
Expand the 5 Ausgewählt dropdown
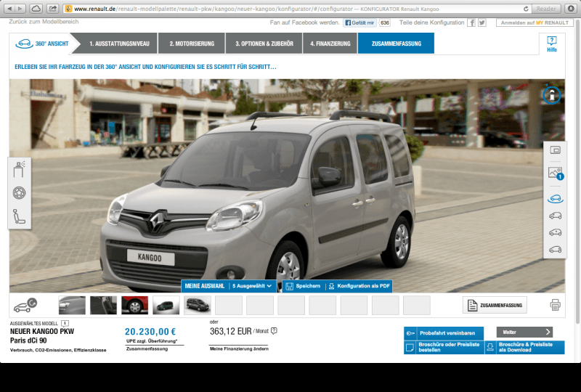tap(252, 286)
